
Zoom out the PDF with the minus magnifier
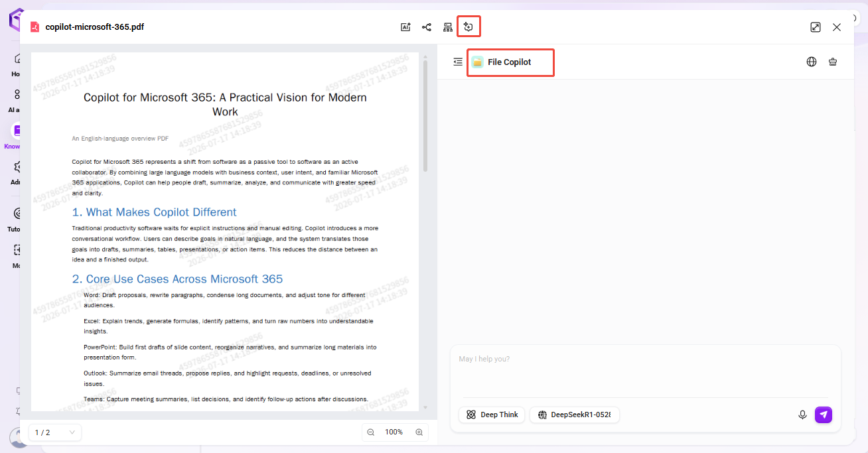coord(371,432)
